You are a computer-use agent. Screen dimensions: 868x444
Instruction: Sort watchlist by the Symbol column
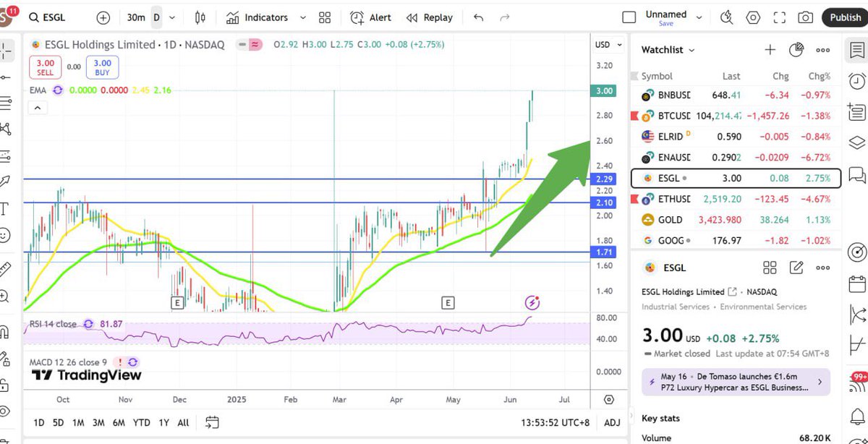pyautogui.click(x=657, y=76)
